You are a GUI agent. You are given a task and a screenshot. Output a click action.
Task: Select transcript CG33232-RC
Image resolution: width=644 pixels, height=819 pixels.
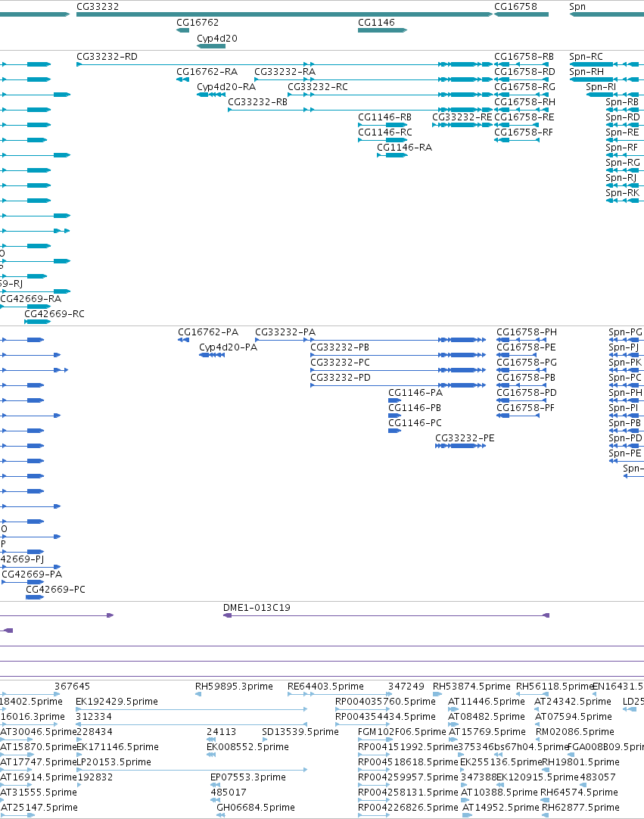point(318,87)
